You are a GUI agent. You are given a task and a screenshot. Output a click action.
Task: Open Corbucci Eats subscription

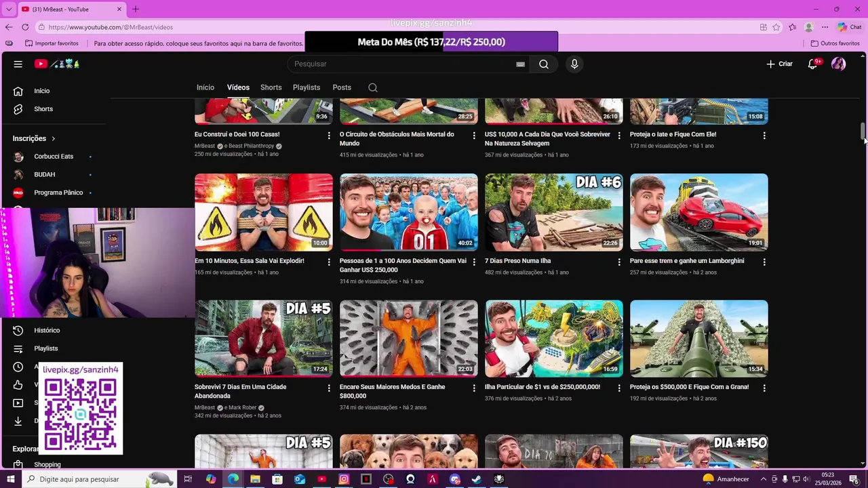(54, 157)
